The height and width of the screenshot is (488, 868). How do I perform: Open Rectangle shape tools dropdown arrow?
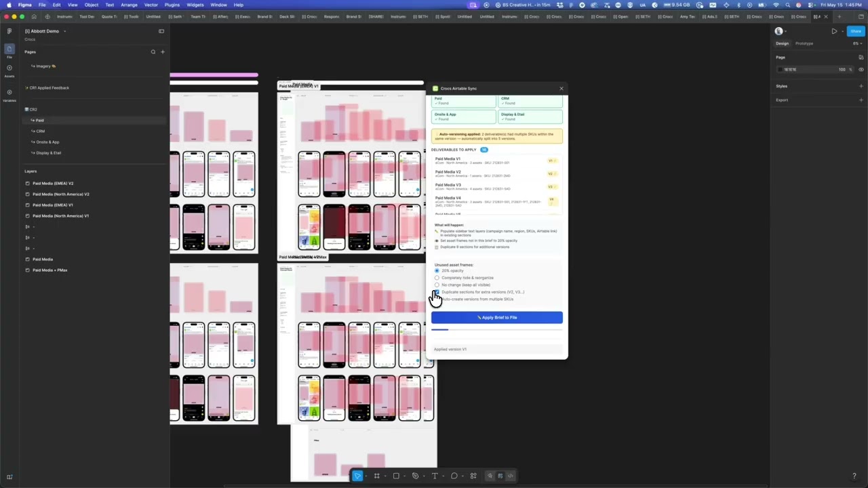tap(404, 476)
